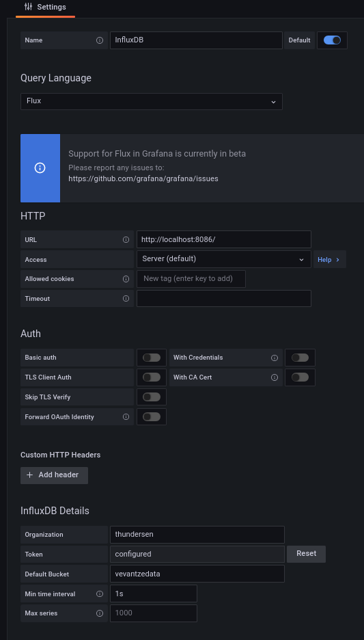
Task: Click the Name input field containing InfluxDB
Action: 196,40
